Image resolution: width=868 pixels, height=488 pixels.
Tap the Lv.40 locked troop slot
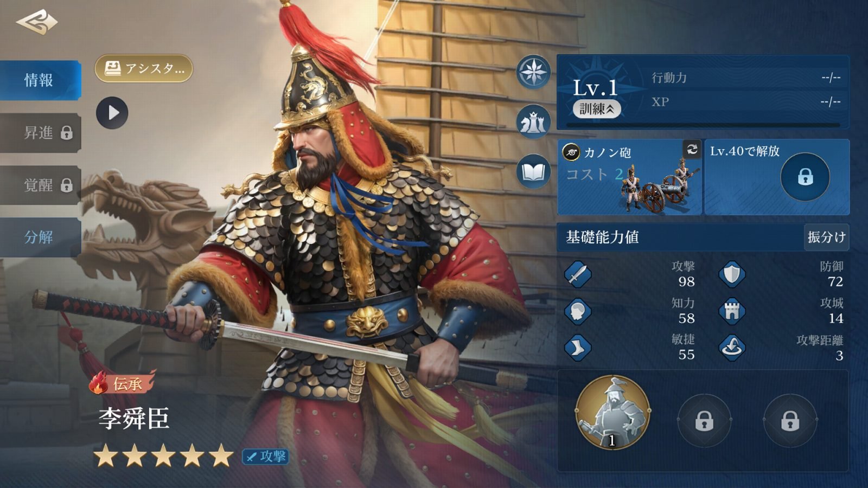point(777,177)
